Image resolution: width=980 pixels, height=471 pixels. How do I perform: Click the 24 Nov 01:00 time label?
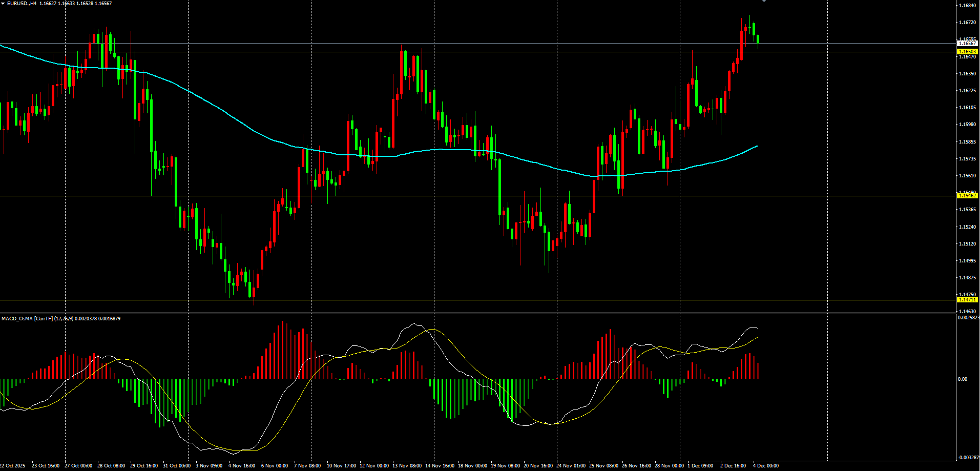(x=571, y=466)
